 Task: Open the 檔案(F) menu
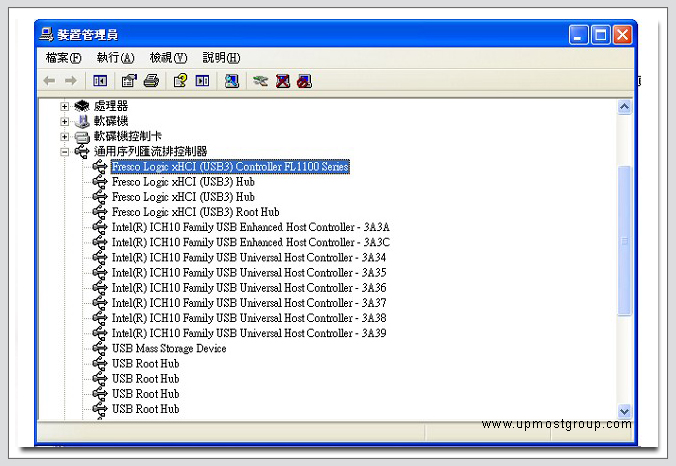pos(63,57)
